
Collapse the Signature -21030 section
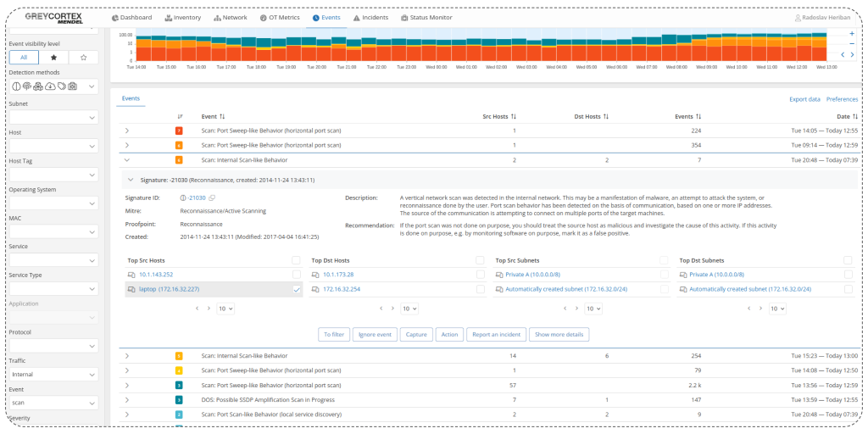(x=131, y=180)
